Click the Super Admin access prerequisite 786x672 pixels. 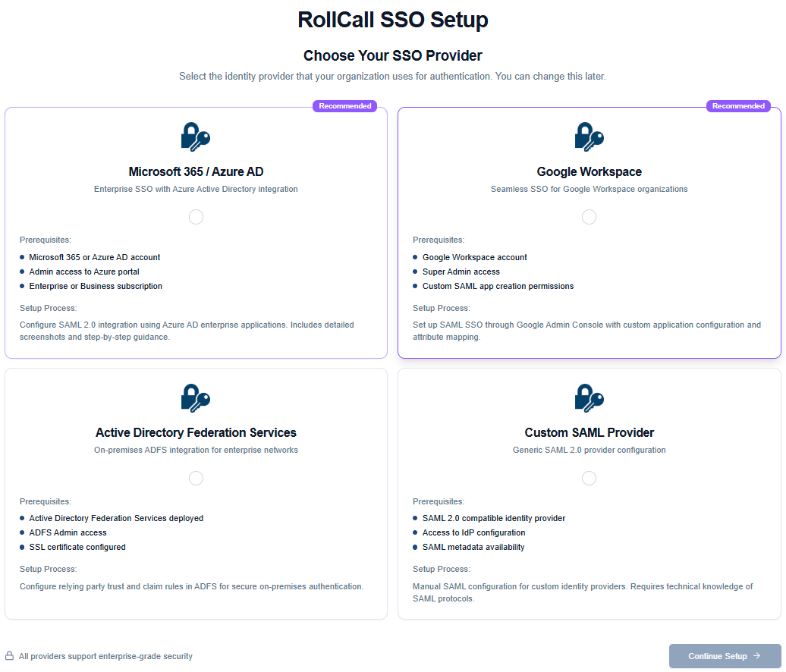(461, 272)
